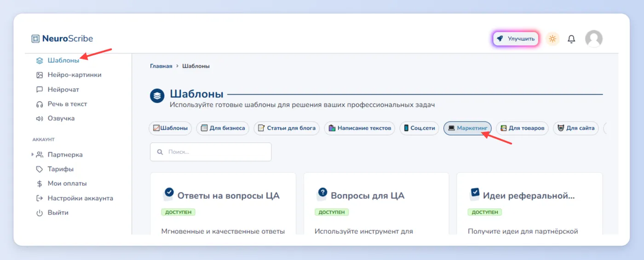This screenshot has width=644, height=260.
Task: Click the chat bubble icon beside Нейрочат
Action: pos(40,90)
